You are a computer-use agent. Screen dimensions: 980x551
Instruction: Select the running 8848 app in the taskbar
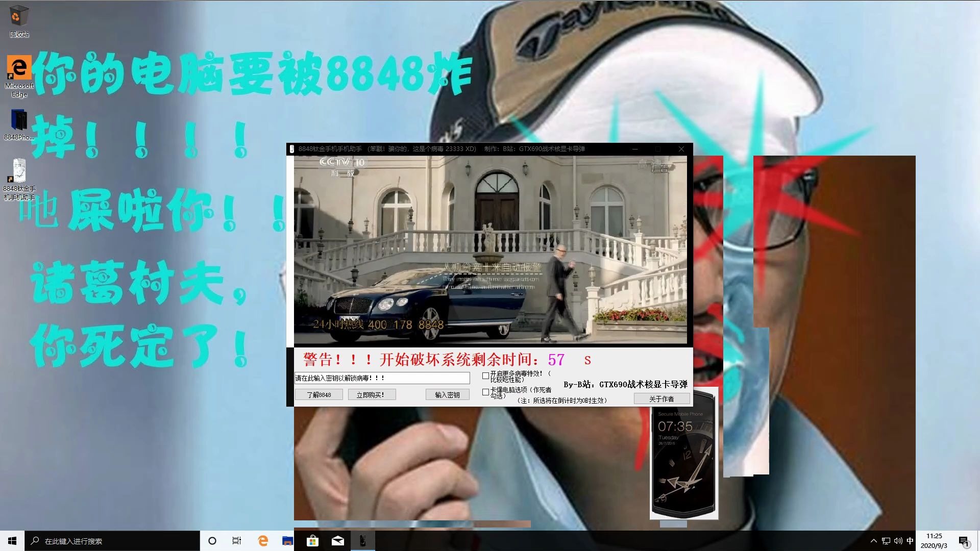pyautogui.click(x=363, y=541)
